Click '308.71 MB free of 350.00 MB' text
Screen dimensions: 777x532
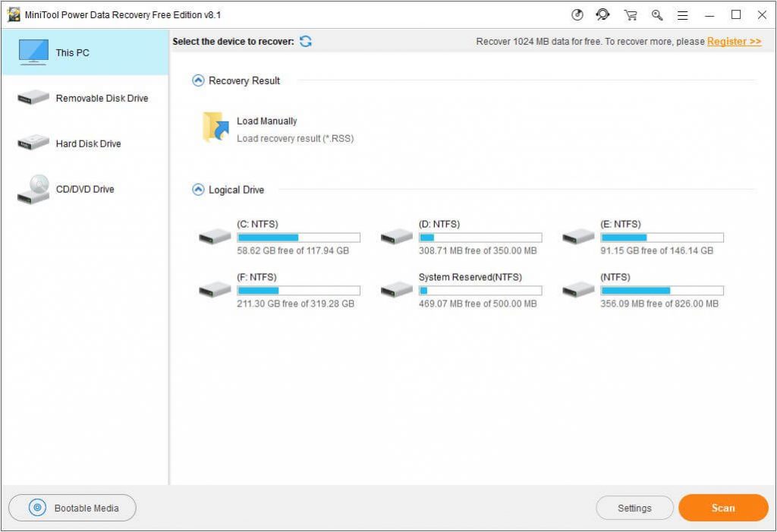click(478, 251)
